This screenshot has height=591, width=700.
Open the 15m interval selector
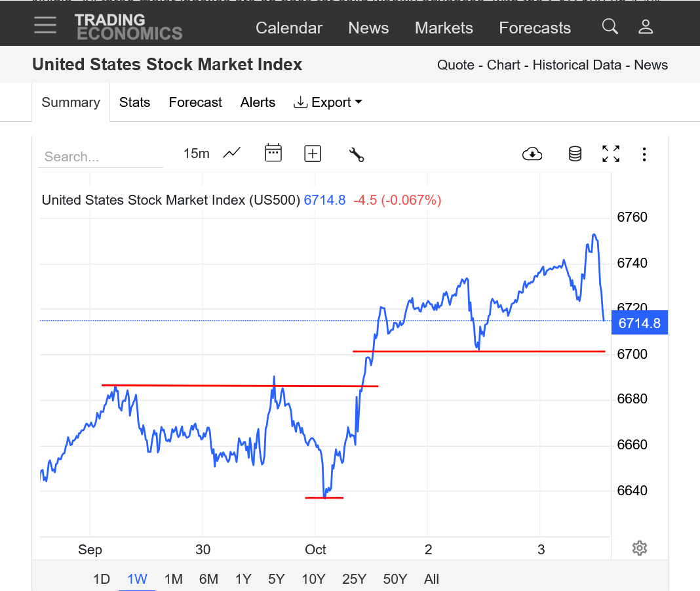click(196, 153)
